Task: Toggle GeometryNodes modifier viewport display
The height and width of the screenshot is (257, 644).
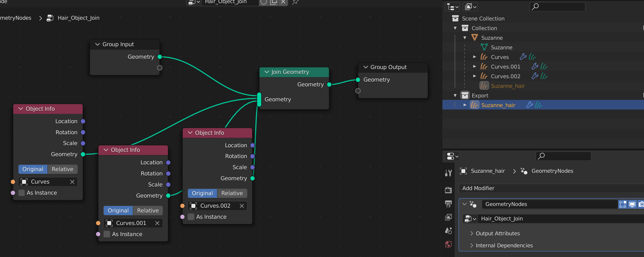Action: pyautogui.click(x=632, y=205)
